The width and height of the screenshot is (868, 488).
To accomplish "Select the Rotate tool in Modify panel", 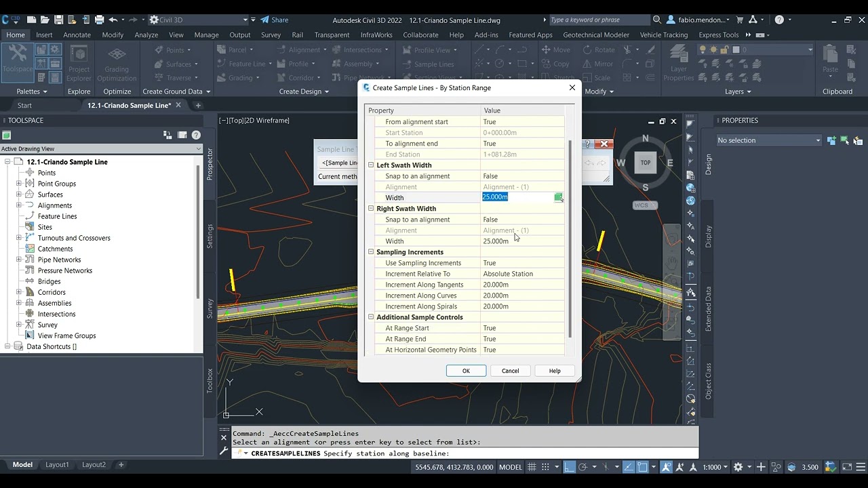I will 598,49.
